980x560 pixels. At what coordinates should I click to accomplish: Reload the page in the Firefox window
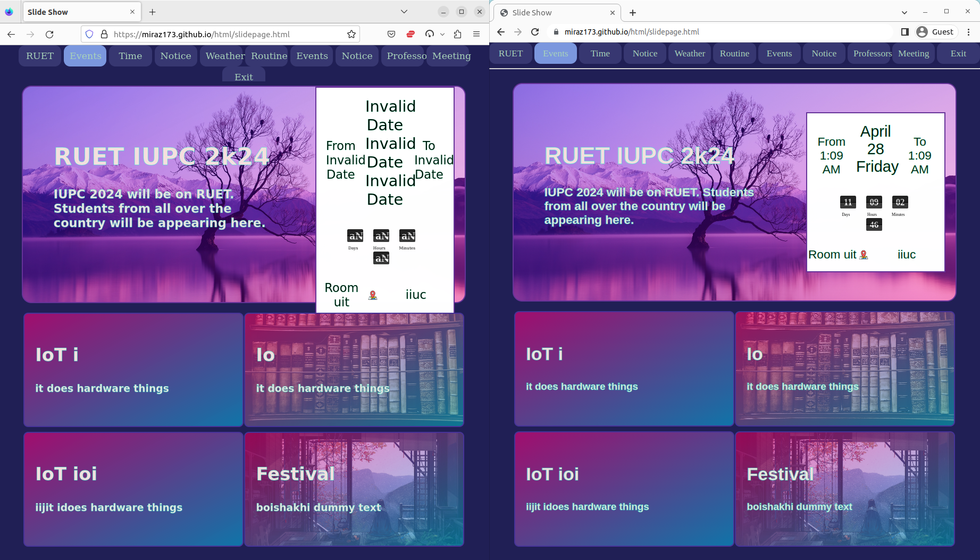coord(49,34)
